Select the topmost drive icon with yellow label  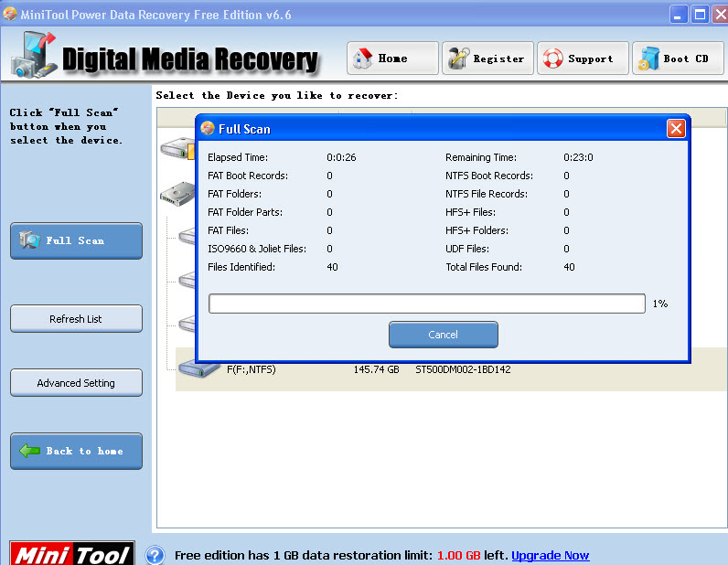click(x=177, y=148)
